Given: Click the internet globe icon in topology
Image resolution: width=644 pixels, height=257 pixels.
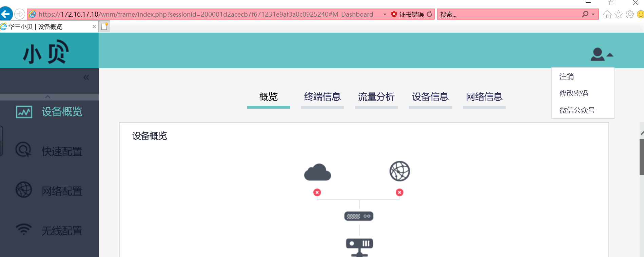Looking at the screenshot, I should [400, 171].
